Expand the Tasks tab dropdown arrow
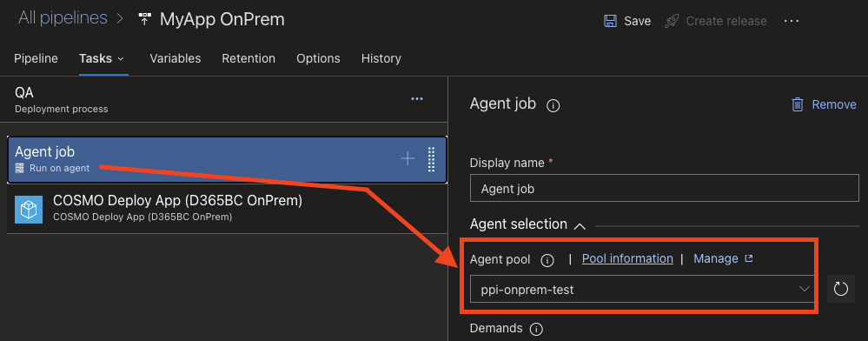Screen dimensions: 868x341 point(121,59)
